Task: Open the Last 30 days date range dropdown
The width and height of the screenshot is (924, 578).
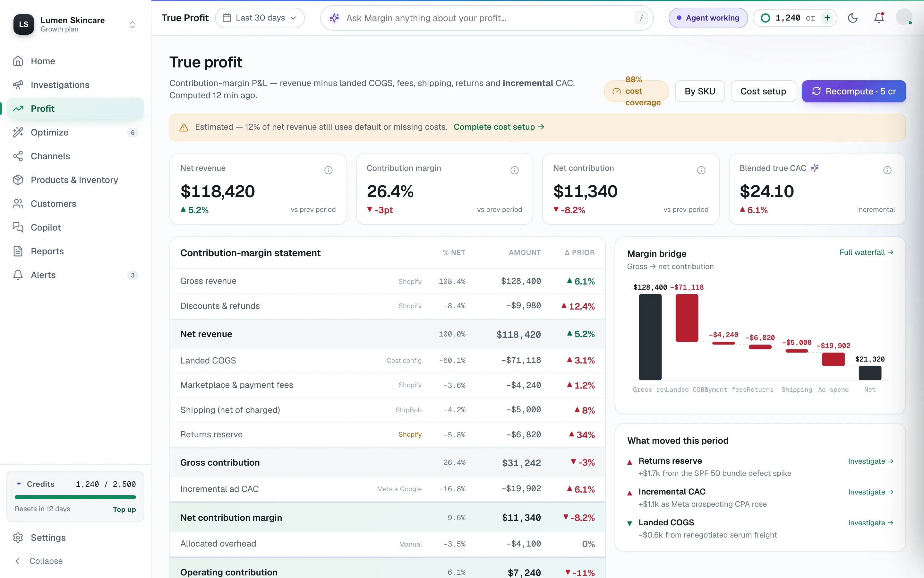Action: click(260, 18)
